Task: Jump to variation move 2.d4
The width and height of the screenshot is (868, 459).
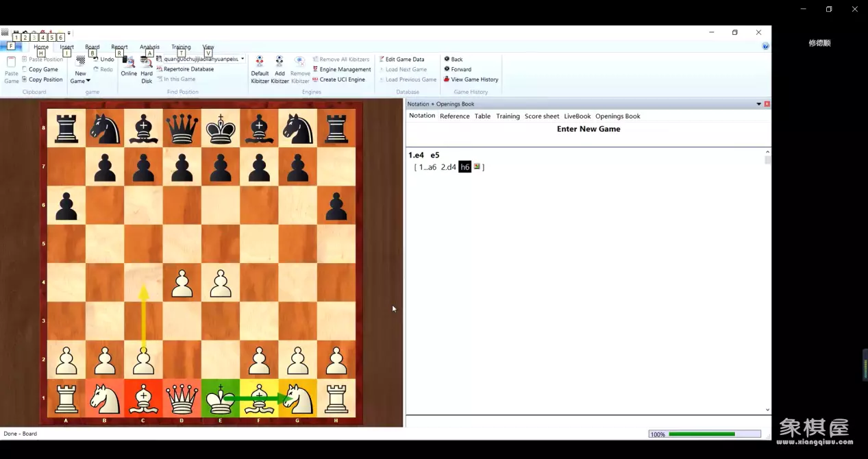Action: pyautogui.click(x=448, y=167)
